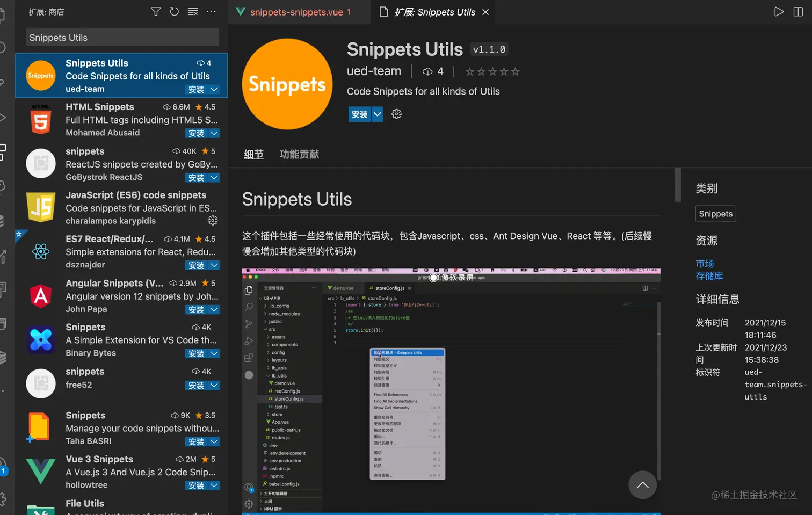Click the README demo screenshot
Viewport: 812px width, 515px height.
pos(451,391)
